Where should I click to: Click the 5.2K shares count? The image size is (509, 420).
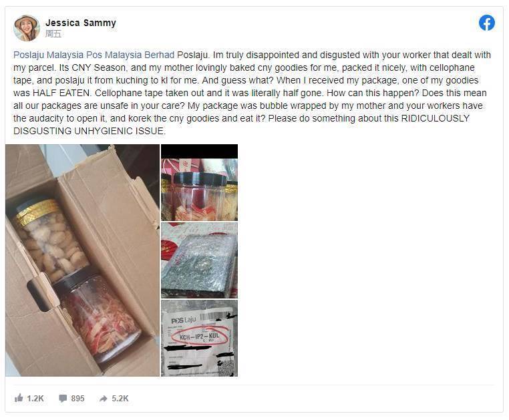click(120, 398)
